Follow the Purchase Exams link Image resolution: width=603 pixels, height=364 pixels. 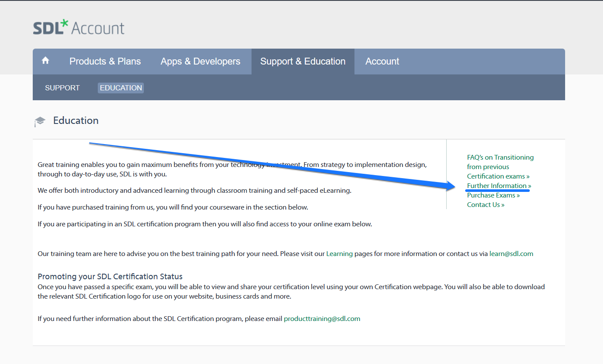[493, 195]
